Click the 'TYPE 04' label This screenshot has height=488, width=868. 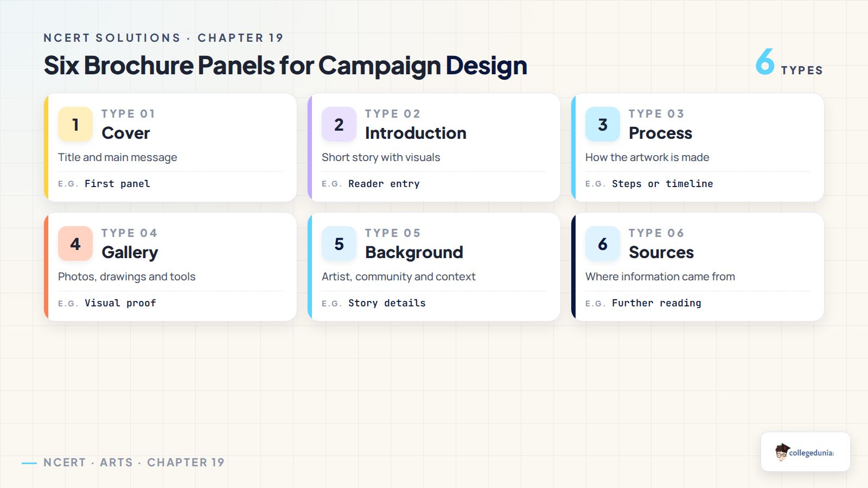pyautogui.click(x=129, y=233)
